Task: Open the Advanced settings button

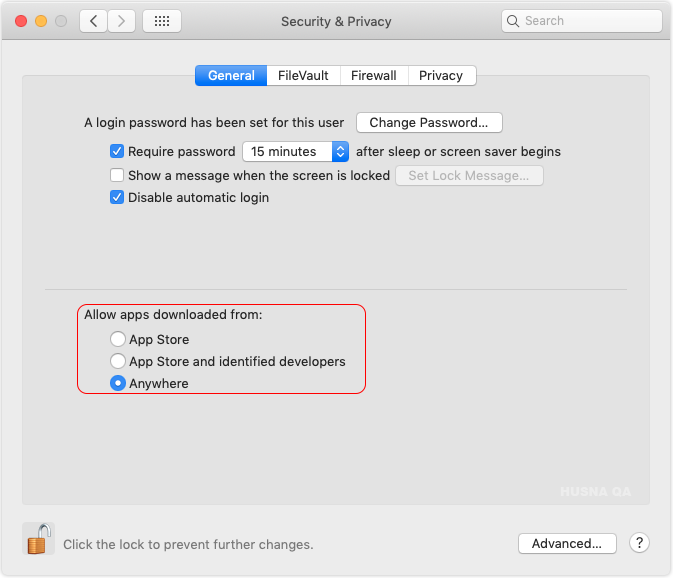Action: pos(567,543)
